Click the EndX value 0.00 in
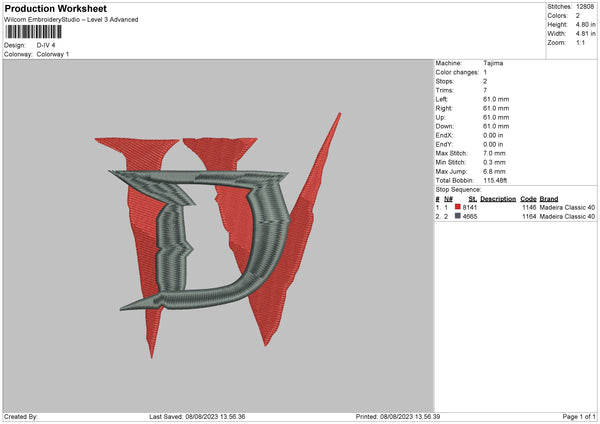600x424 pixels. pos(493,135)
